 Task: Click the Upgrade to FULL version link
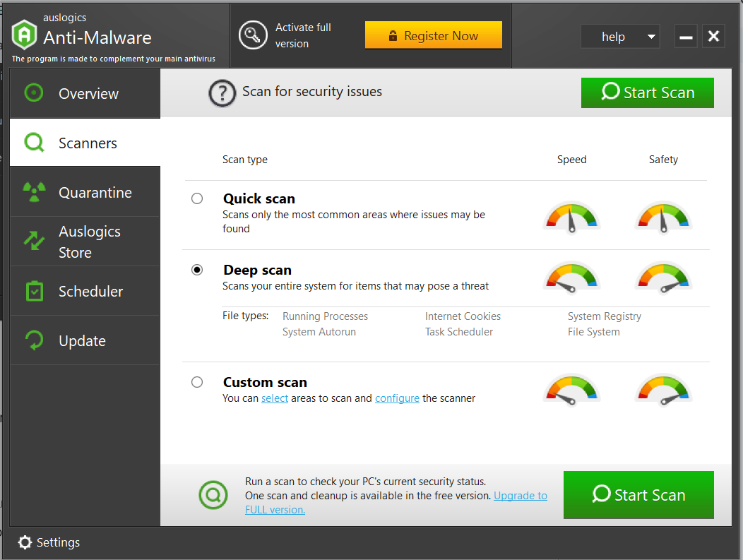(x=521, y=495)
